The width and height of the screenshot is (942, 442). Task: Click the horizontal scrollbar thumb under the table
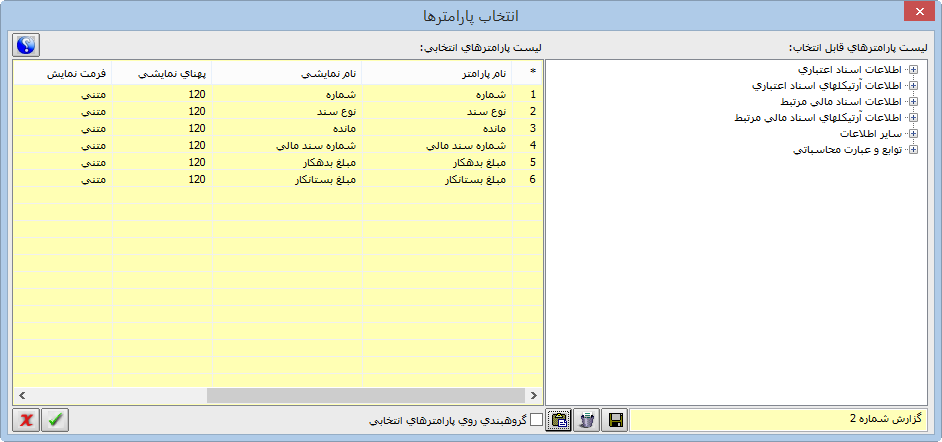[366, 396]
